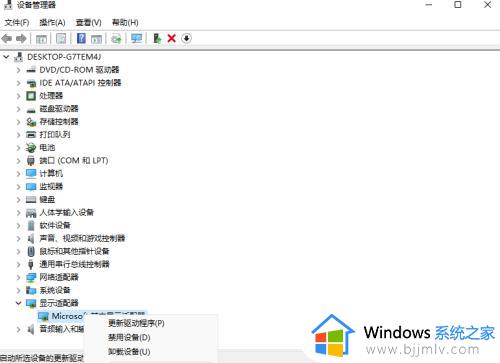Expand the 键盘 category
Viewport: 500px width, 363px height.
click(18, 200)
